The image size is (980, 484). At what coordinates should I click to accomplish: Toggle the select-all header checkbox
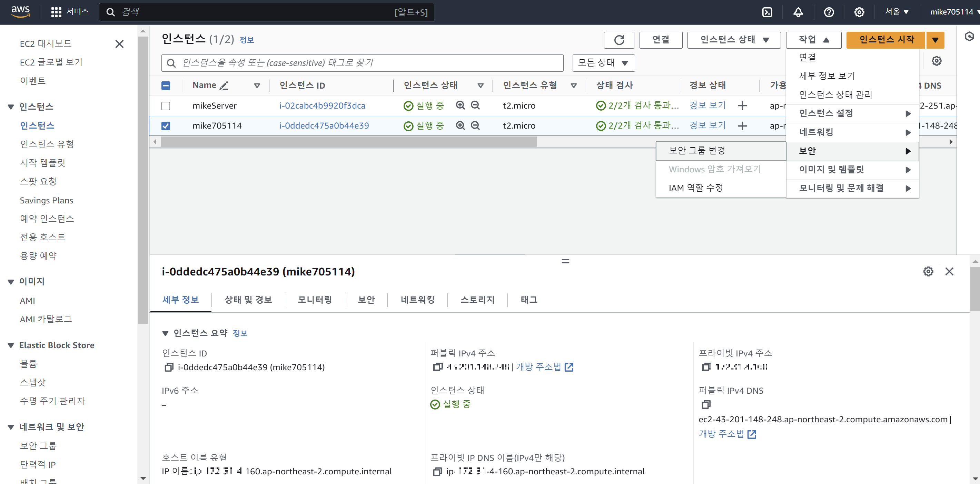pos(166,85)
